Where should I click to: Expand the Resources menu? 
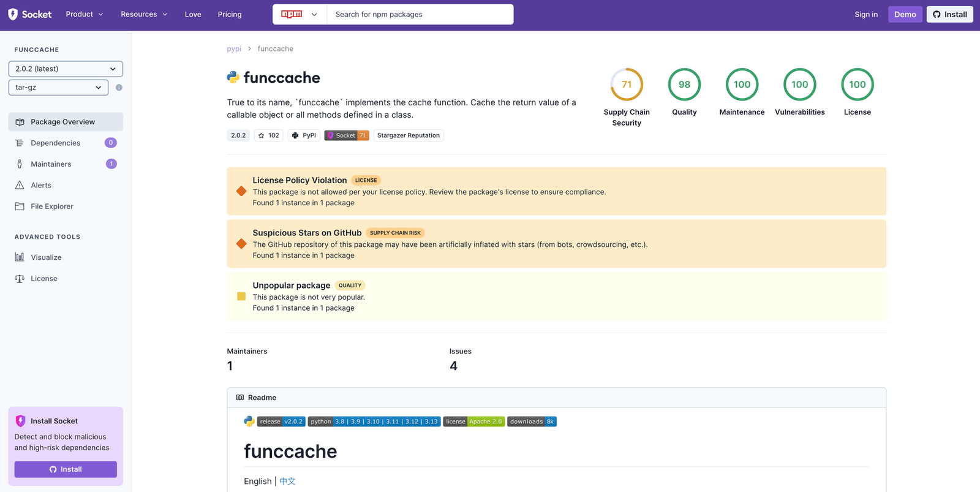point(144,15)
